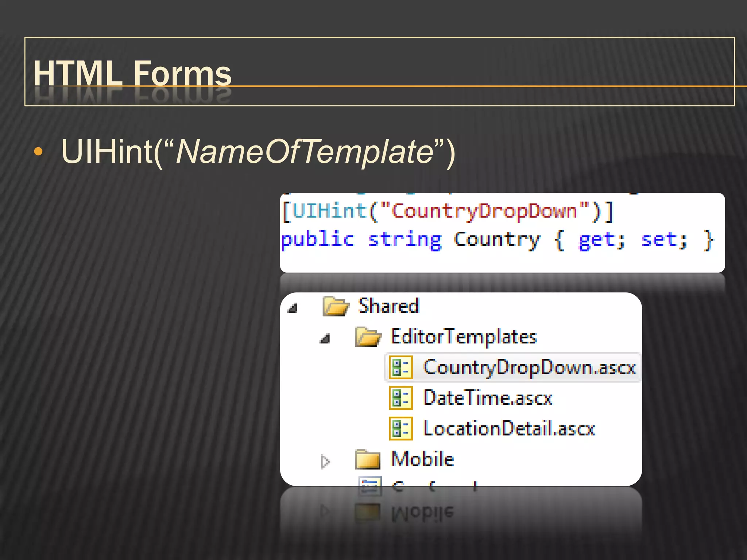This screenshot has width=747, height=560.
Task: Expand the Mobile folder node
Action: (325, 462)
